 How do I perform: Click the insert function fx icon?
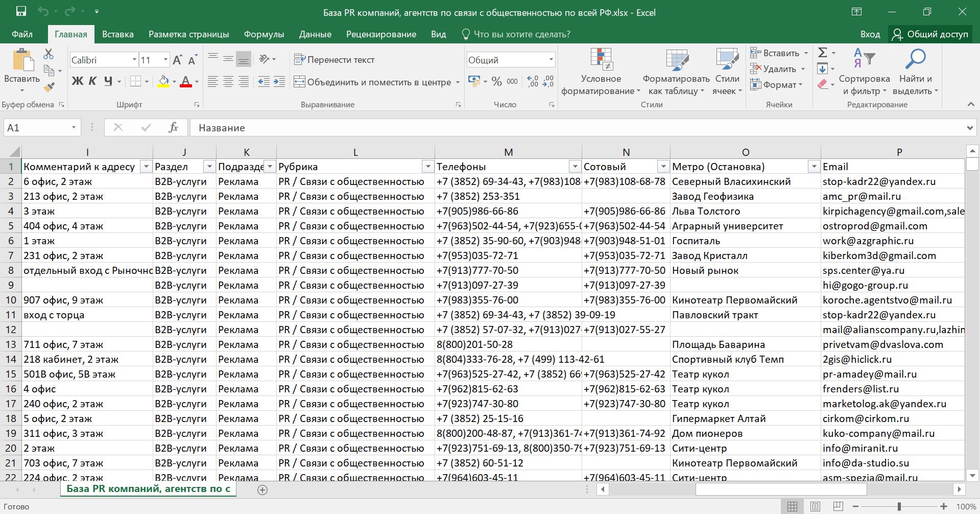pos(173,128)
